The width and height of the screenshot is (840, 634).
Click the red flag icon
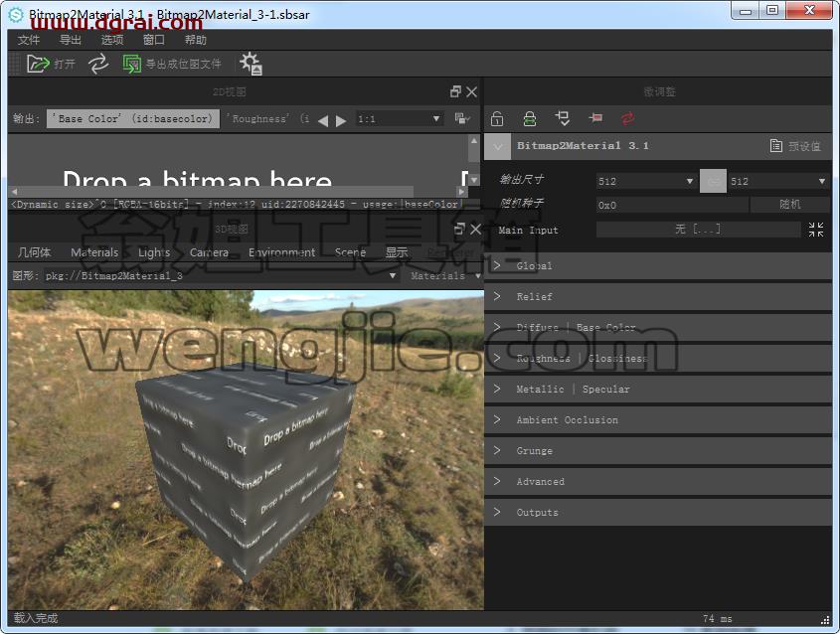595,118
